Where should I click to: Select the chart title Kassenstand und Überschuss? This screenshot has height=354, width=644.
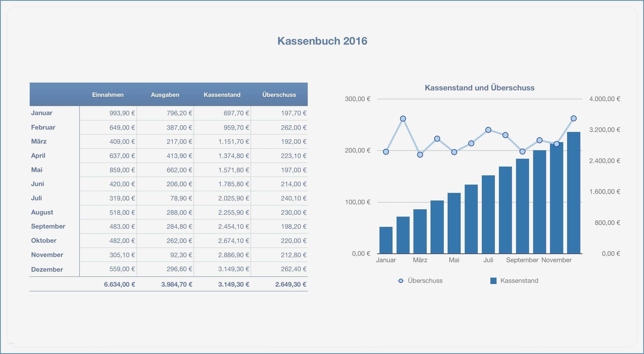pos(479,88)
